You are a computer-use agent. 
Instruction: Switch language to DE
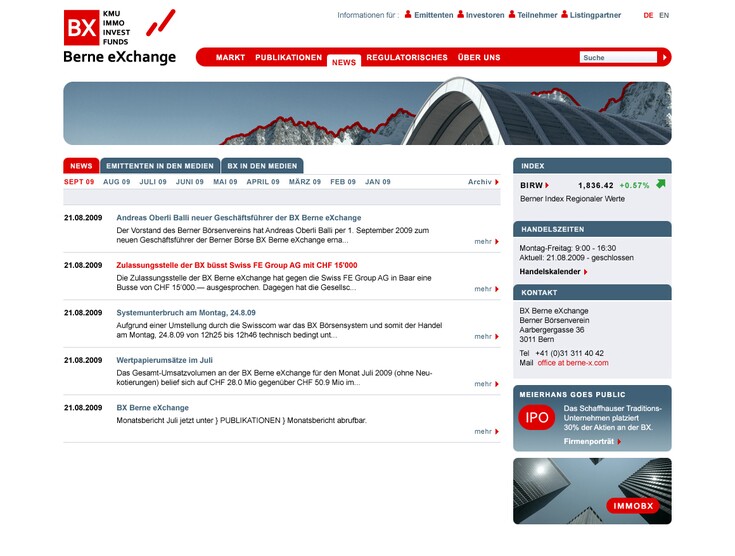point(648,15)
